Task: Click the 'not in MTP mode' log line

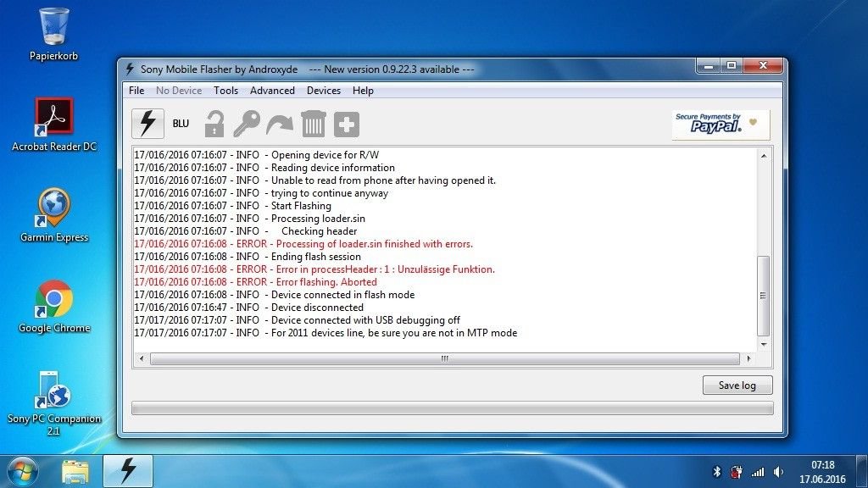Action: 325,333
